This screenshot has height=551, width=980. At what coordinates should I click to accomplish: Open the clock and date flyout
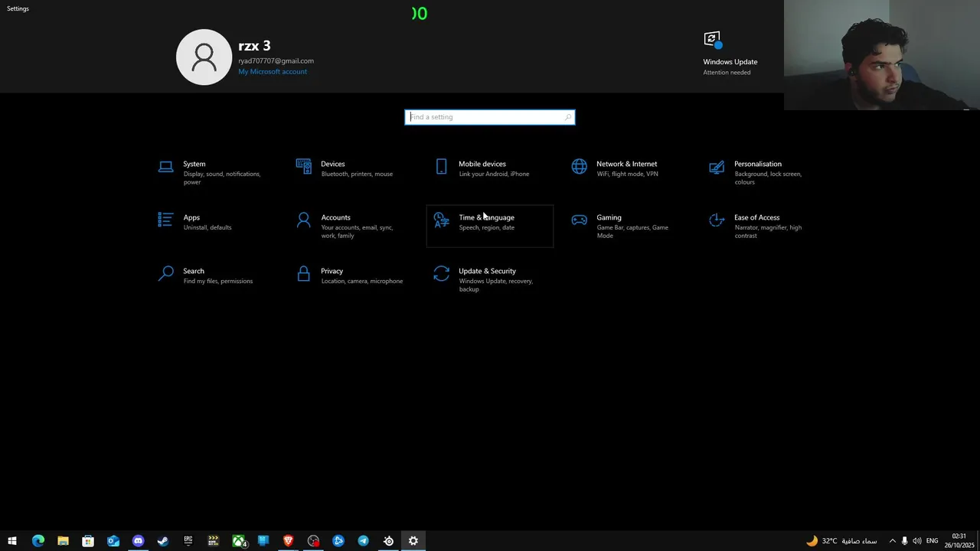click(959, 541)
